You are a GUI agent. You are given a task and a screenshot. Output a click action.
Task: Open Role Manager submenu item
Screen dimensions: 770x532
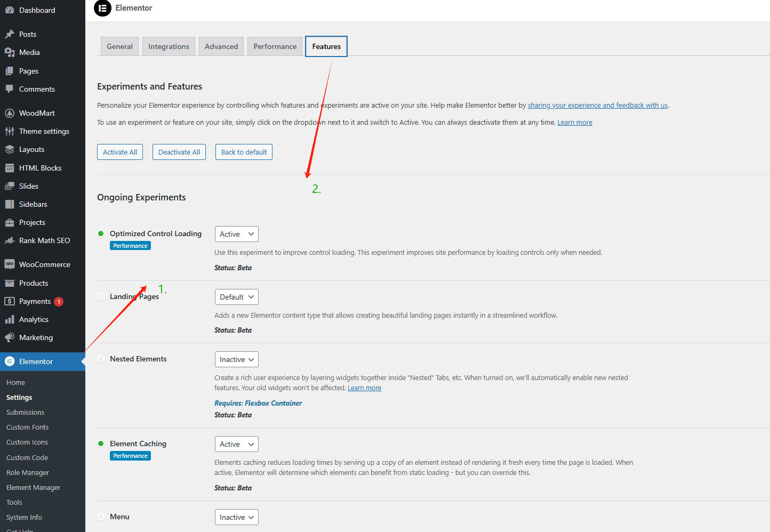click(28, 472)
